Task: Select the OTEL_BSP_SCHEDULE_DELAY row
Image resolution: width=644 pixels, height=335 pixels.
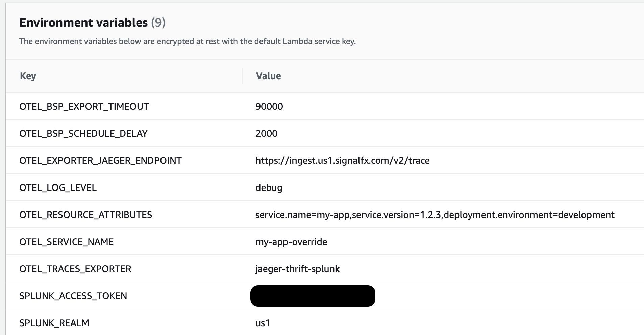Action: click(x=82, y=133)
